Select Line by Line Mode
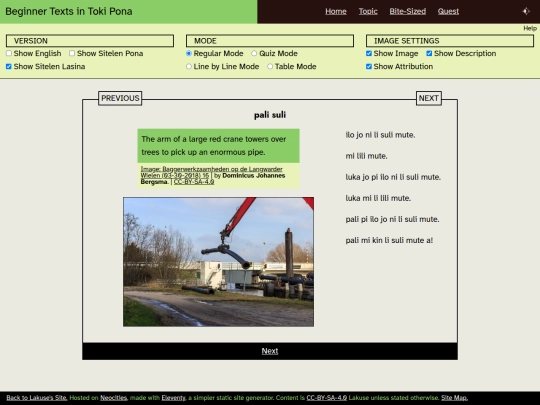Viewport: 540px width, 405px height. pos(189,66)
